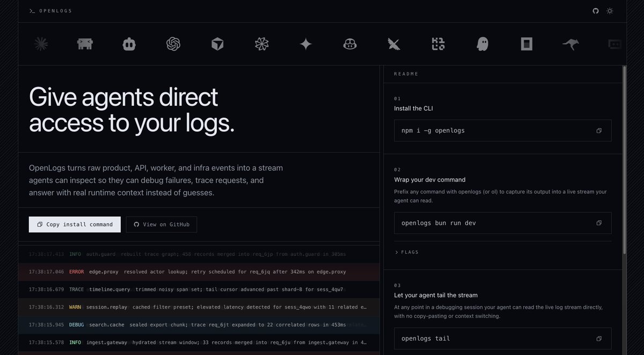Click the Gemini four-point sparkle icon
The image size is (644, 355).
pos(306,44)
